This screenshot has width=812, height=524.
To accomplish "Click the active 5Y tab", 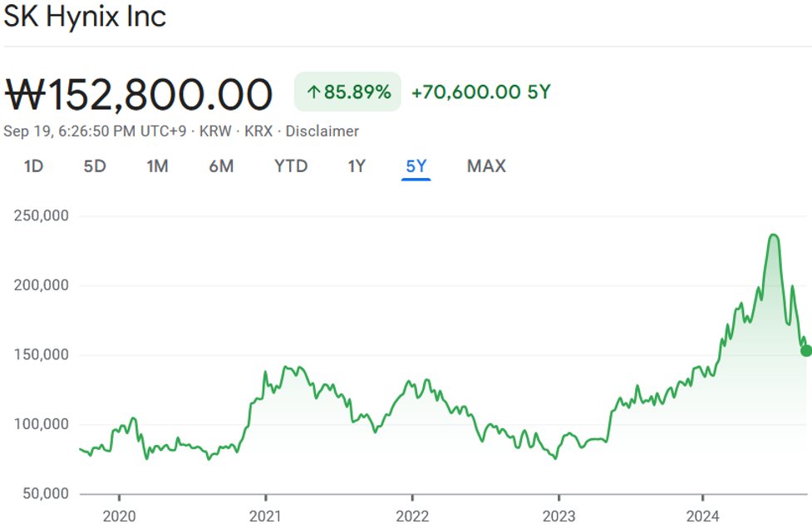I will click(x=416, y=166).
